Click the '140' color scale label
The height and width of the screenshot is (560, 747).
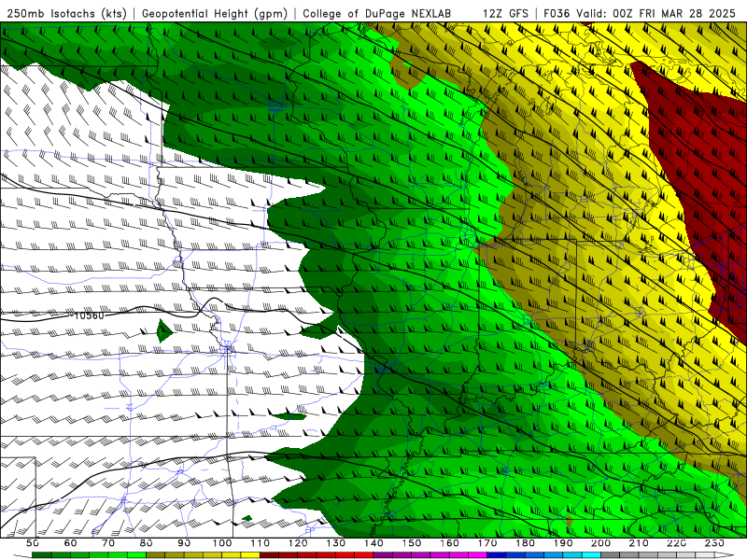click(373, 543)
